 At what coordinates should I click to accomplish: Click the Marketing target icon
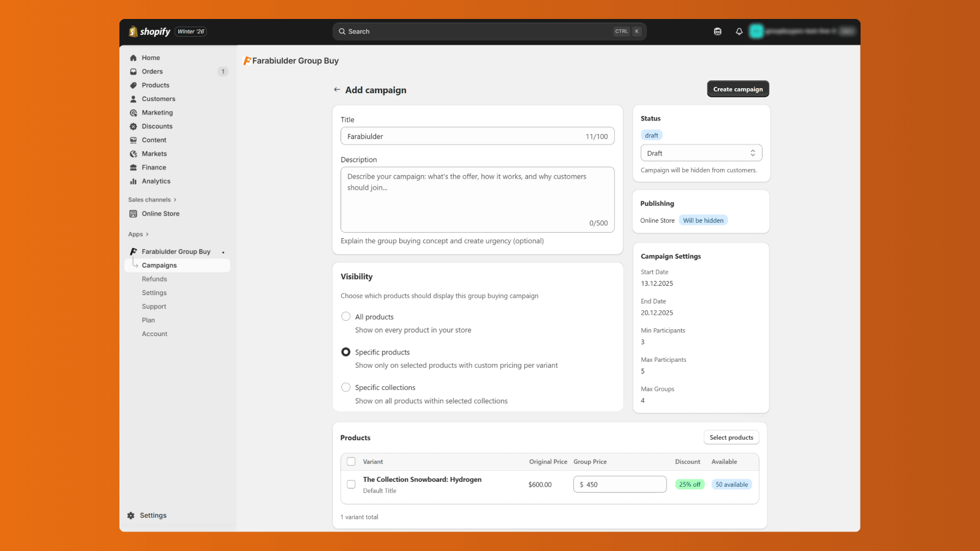[134, 113]
